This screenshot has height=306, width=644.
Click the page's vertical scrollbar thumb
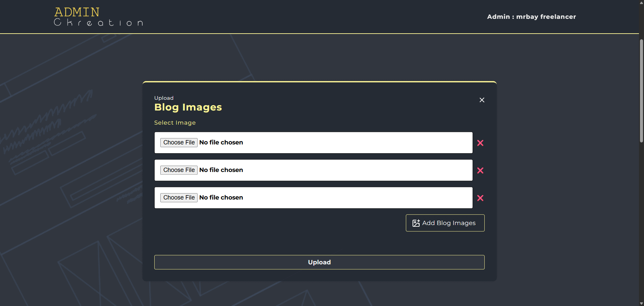(641, 91)
